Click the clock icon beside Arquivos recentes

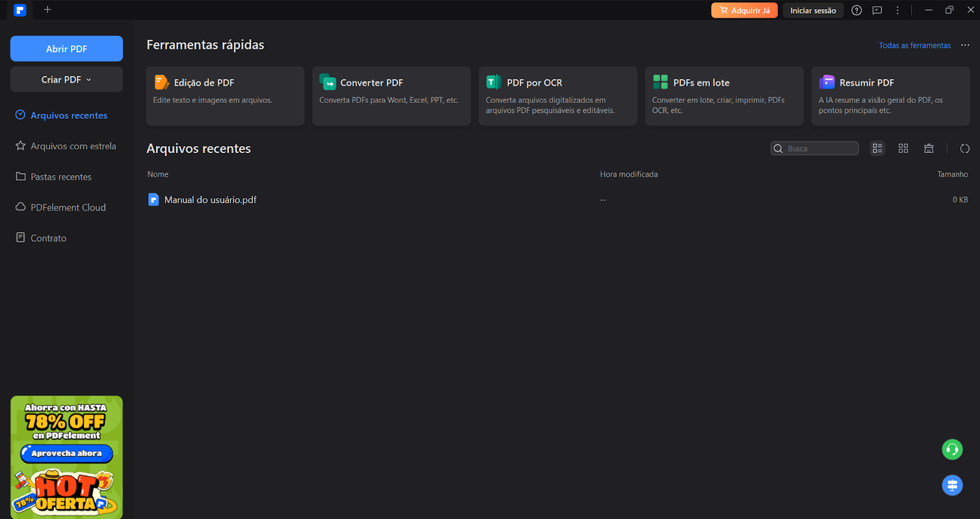pyautogui.click(x=20, y=114)
